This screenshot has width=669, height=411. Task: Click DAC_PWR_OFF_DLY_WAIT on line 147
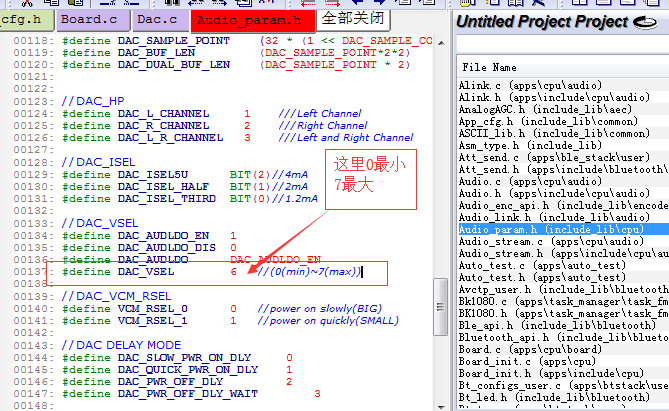point(188,394)
